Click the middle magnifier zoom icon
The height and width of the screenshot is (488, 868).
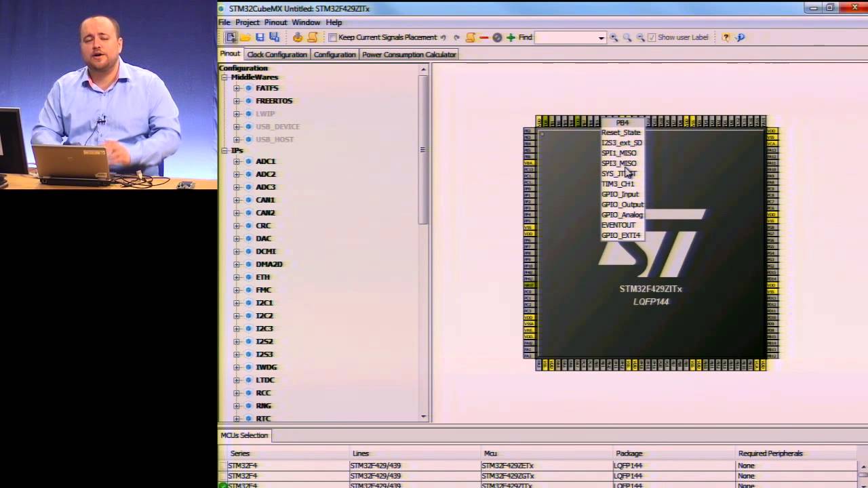click(x=627, y=37)
